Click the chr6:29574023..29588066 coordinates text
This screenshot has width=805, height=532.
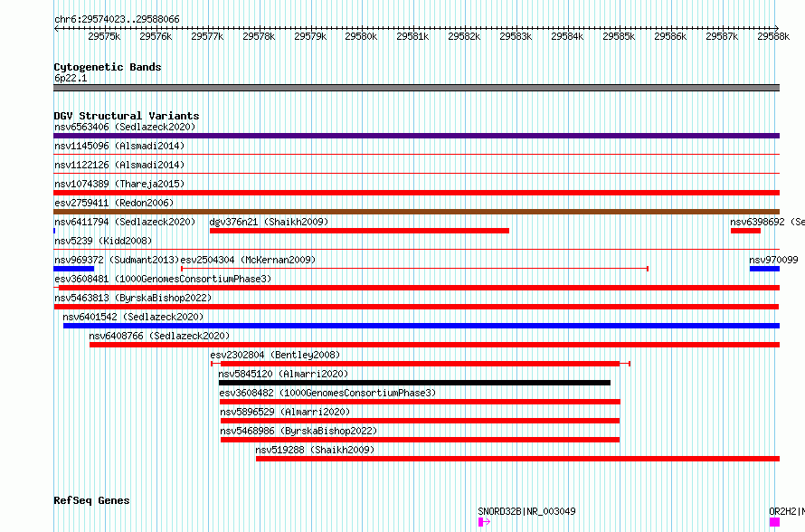tap(117, 19)
